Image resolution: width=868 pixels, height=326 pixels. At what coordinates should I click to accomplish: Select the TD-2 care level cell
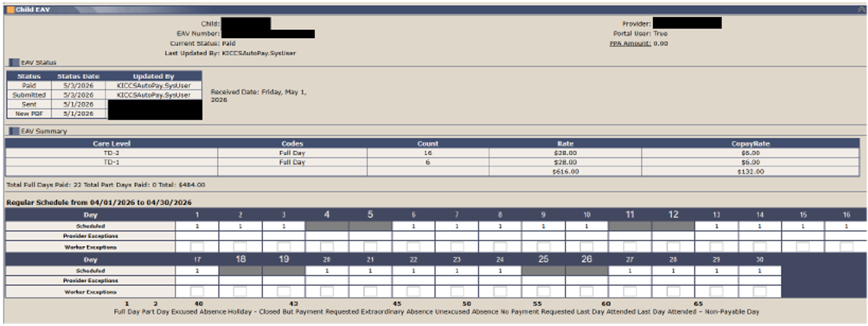coord(112,153)
